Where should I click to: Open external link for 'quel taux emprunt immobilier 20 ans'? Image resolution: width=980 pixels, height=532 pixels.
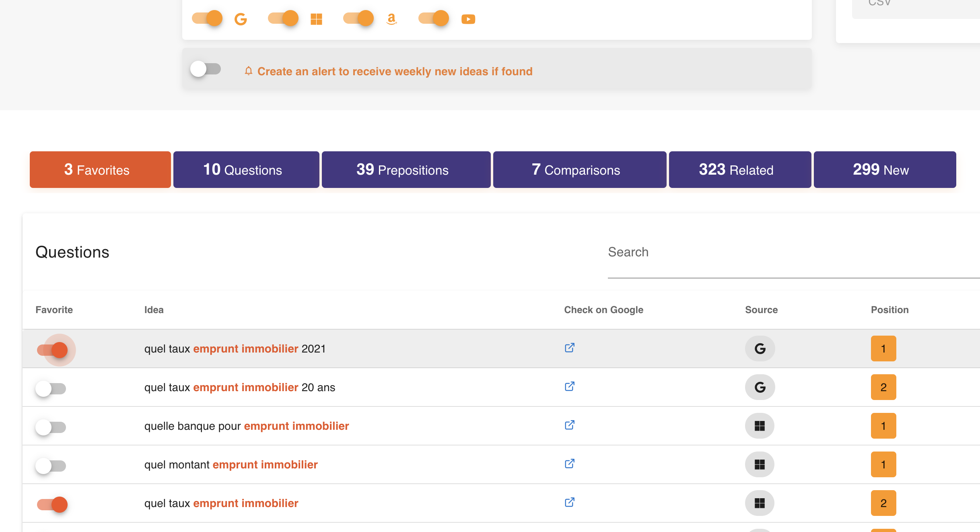(569, 386)
